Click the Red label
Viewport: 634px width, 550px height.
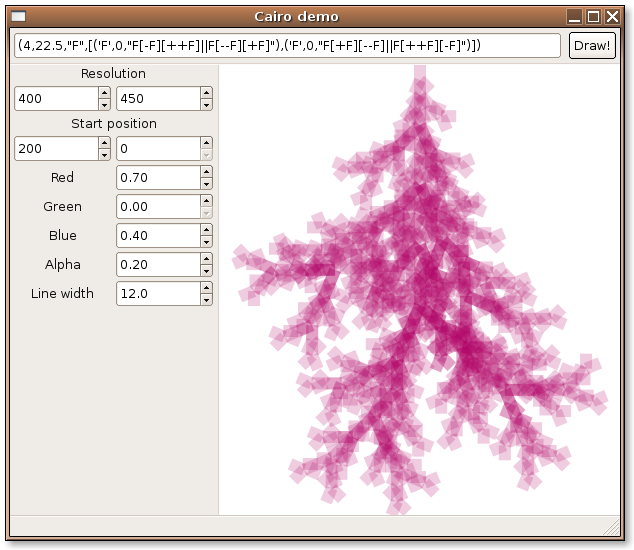point(62,178)
